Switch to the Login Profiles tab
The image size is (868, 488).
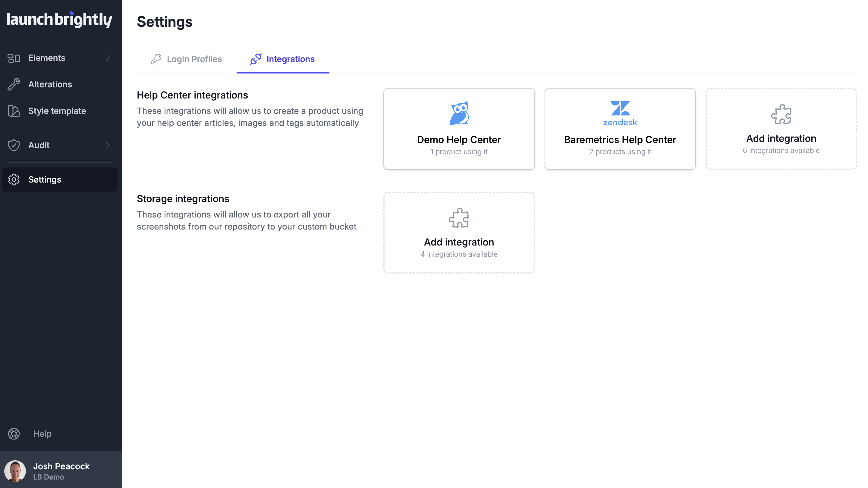tap(186, 59)
